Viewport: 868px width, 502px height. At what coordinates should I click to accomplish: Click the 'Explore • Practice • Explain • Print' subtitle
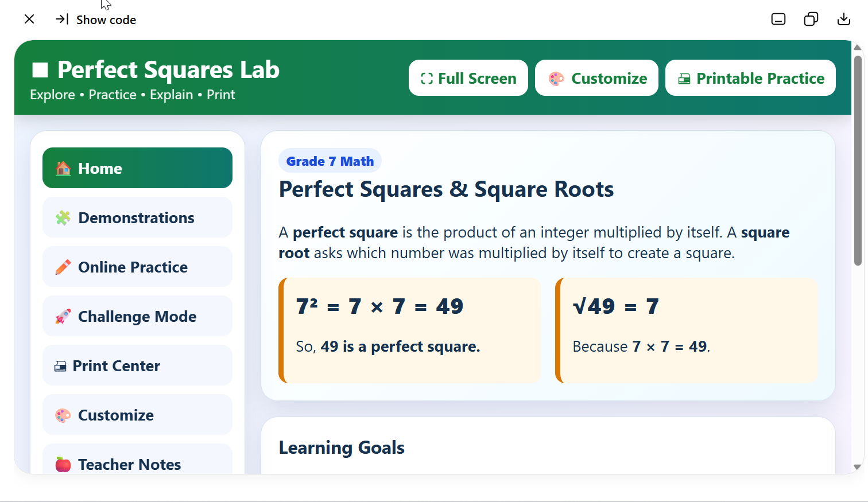click(x=133, y=95)
